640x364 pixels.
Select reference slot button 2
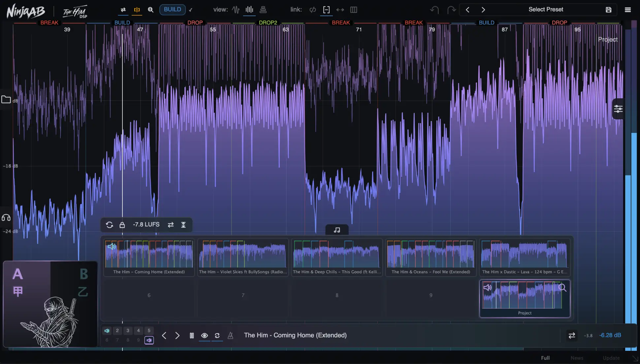pyautogui.click(x=117, y=331)
